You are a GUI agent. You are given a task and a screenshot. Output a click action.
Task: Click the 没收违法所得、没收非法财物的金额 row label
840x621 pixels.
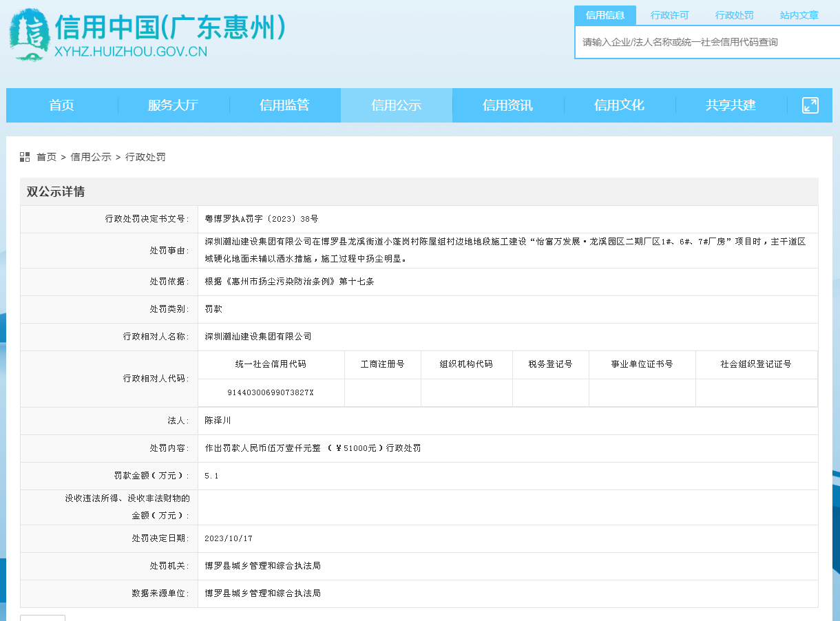tap(128, 507)
